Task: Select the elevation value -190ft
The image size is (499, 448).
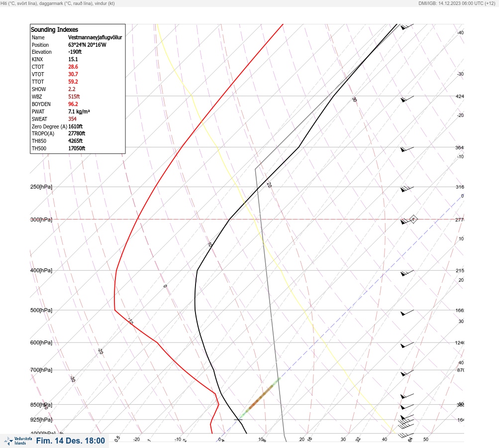Action: [75, 52]
